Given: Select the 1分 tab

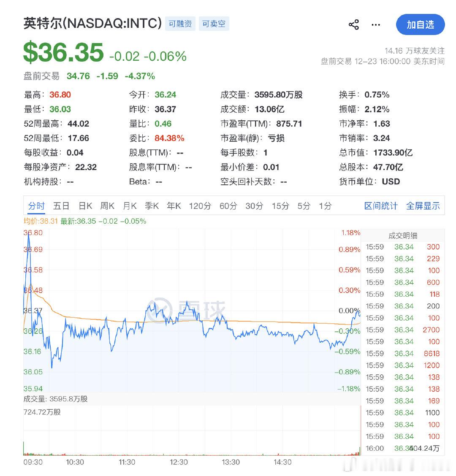Looking at the screenshot, I should 325,206.
